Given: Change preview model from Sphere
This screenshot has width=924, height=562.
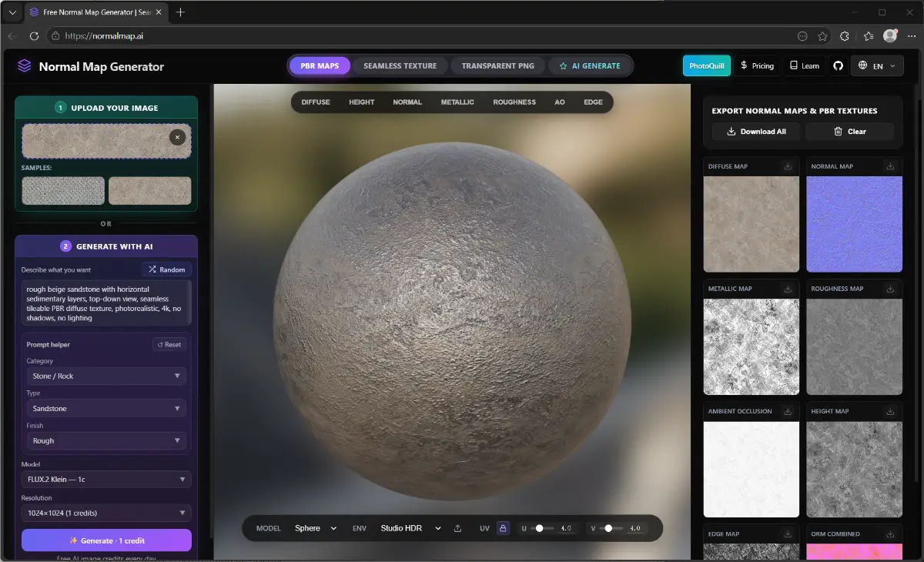Looking at the screenshot, I should pyautogui.click(x=316, y=528).
